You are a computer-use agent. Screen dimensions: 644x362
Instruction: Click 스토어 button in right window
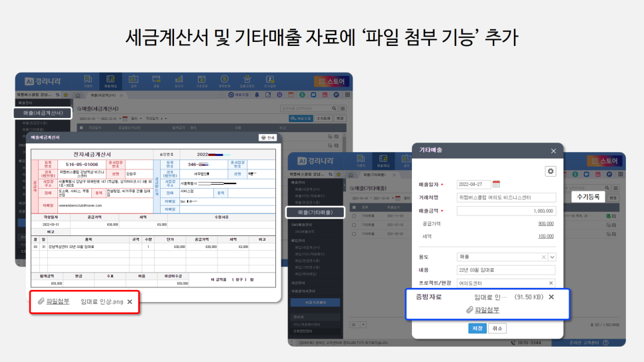pos(604,161)
